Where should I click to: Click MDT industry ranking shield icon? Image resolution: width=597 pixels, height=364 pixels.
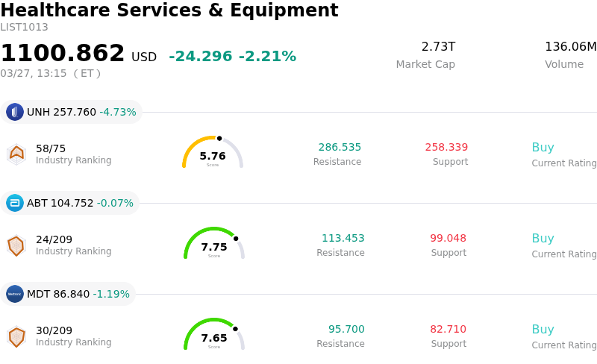coord(16,336)
